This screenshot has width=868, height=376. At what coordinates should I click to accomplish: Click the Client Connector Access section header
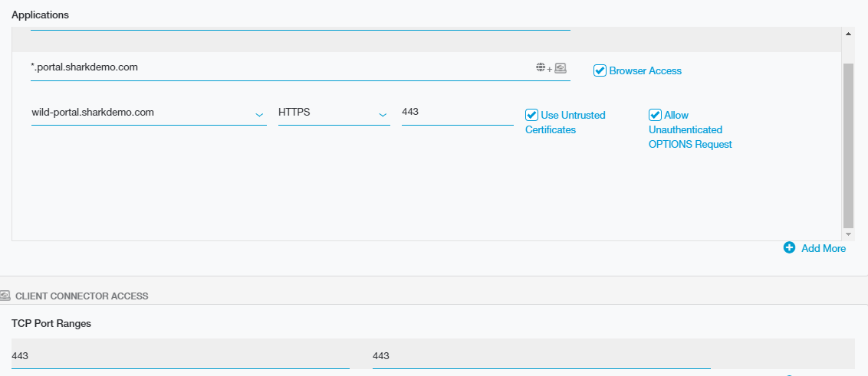81,296
